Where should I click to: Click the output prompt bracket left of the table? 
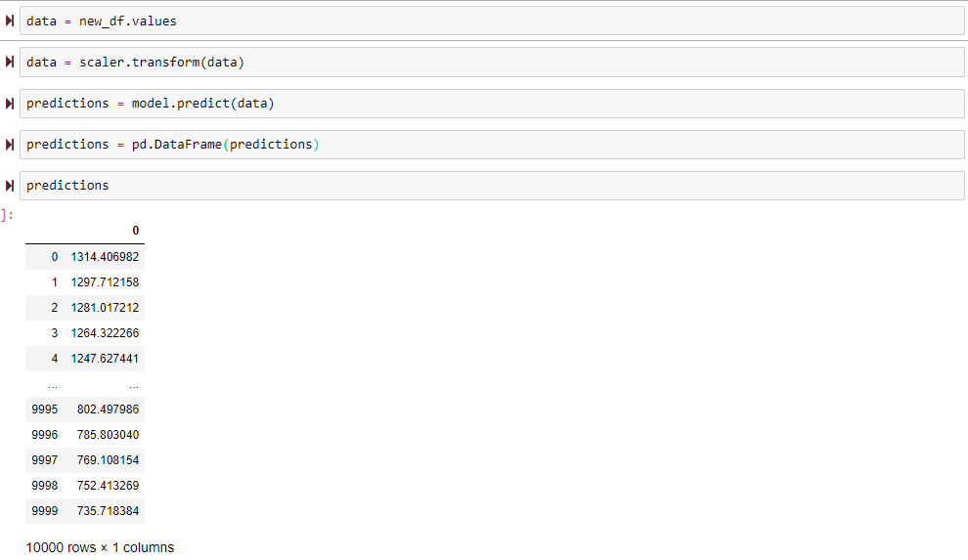tap(6, 215)
